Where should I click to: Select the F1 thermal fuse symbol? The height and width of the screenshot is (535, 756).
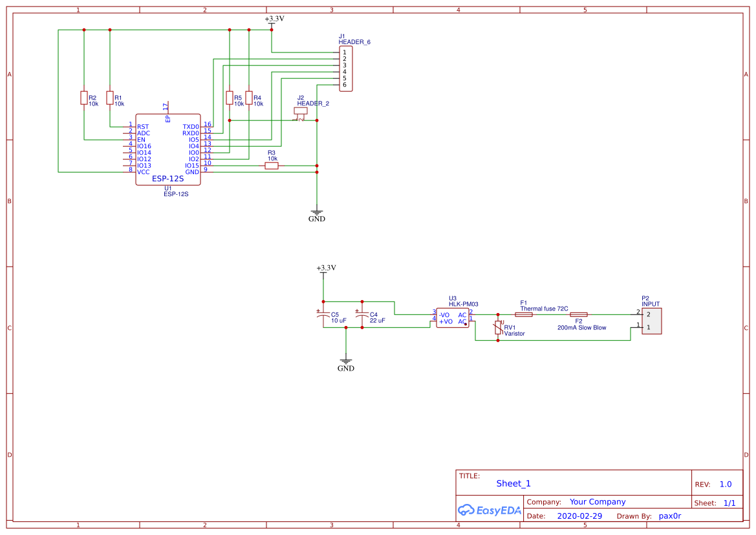click(524, 314)
